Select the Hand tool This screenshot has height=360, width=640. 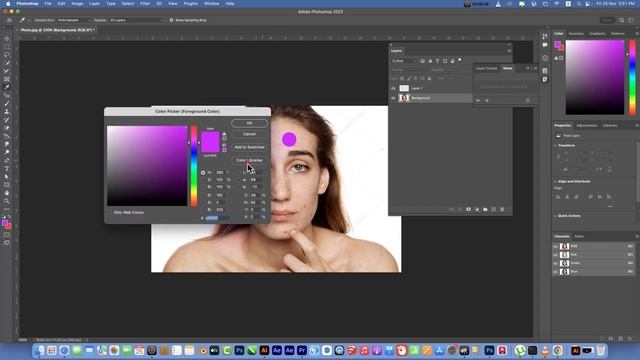(x=7, y=193)
